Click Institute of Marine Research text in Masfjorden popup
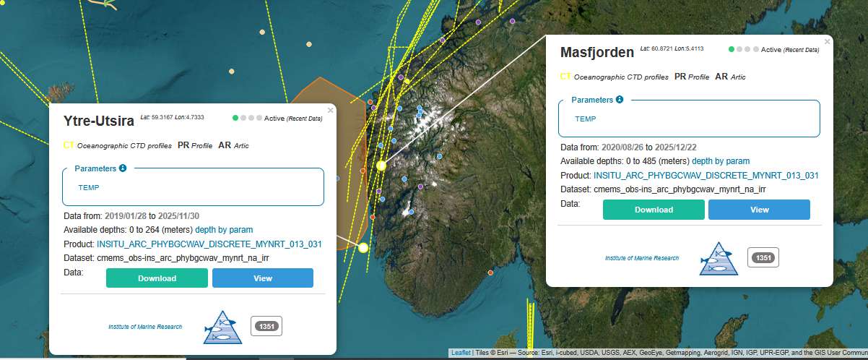 click(641, 258)
